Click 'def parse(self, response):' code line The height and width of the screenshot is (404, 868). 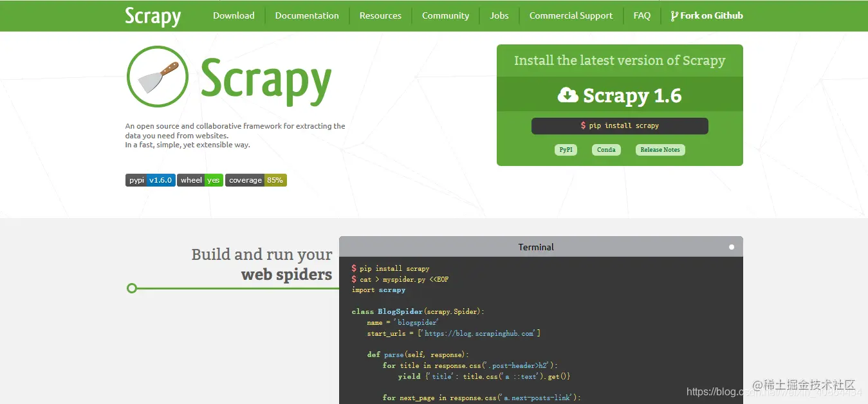418,354
